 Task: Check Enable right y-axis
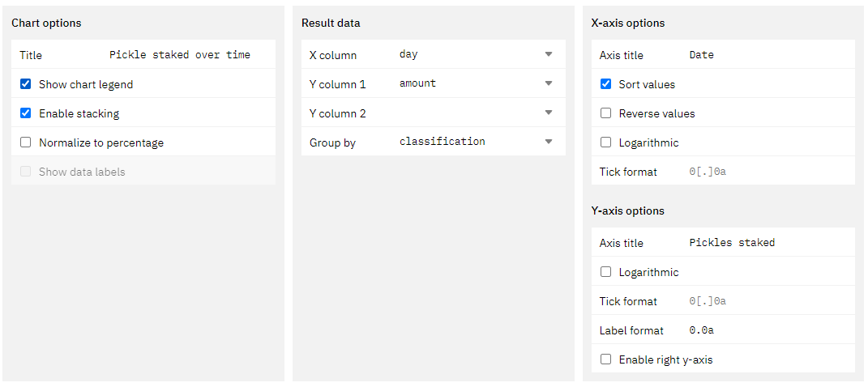[605, 359]
